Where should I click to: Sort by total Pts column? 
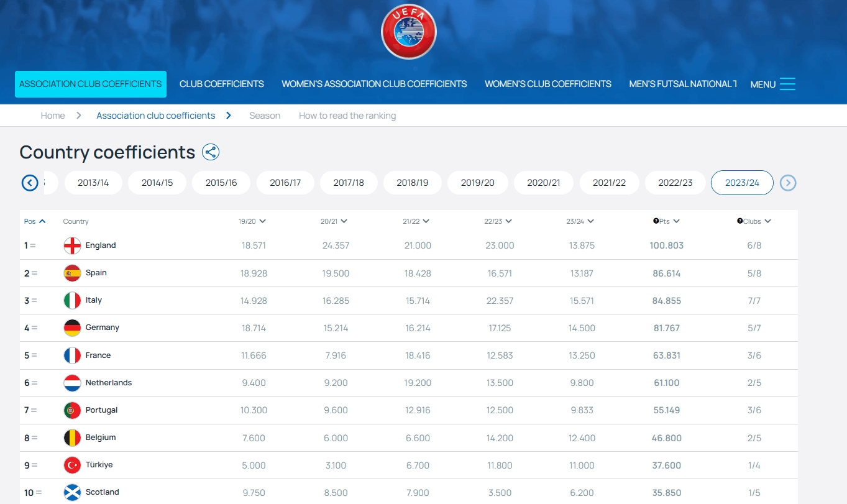pyautogui.click(x=666, y=221)
